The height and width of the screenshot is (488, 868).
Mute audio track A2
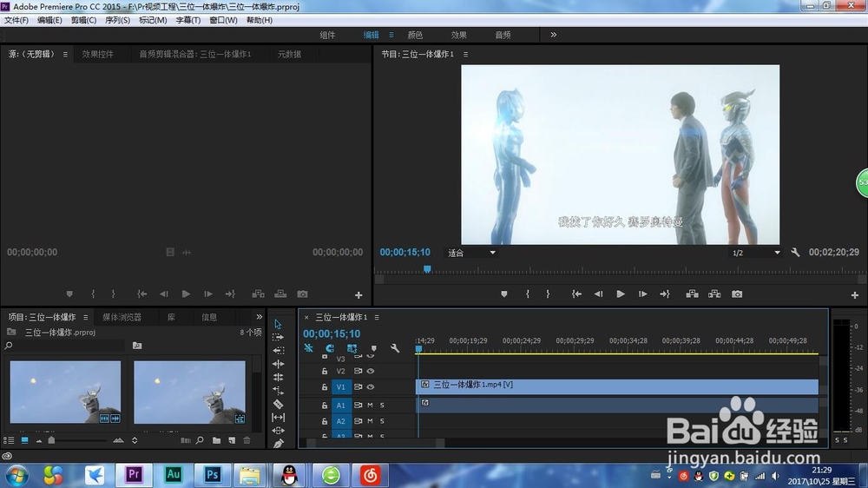click(x=371, y=421)
